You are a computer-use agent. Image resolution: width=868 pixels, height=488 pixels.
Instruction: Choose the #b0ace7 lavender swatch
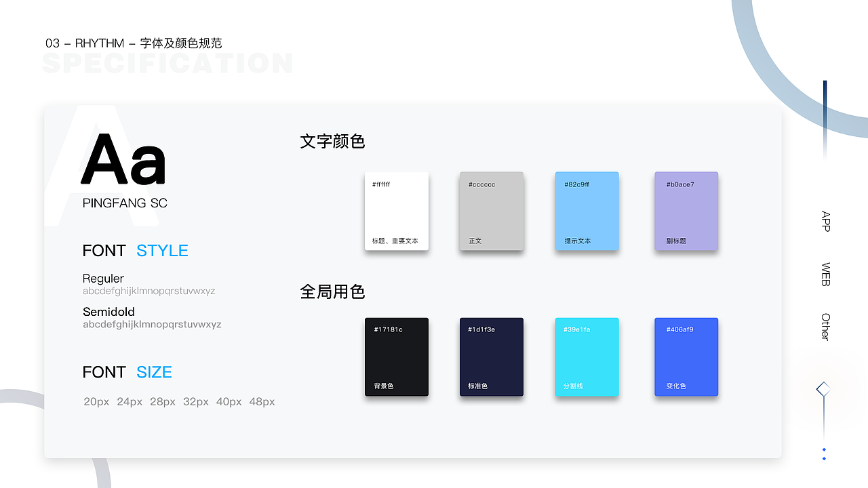coord(686,211)
